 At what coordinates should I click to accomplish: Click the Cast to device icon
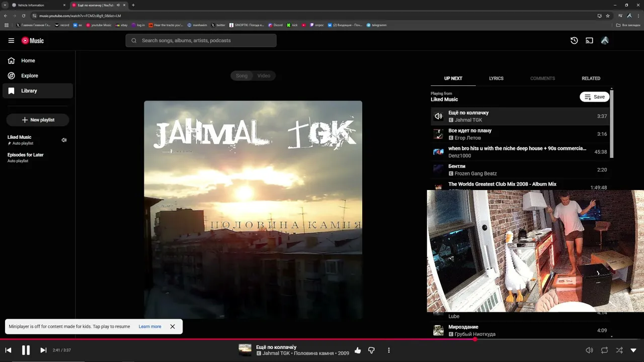[589, 41]
